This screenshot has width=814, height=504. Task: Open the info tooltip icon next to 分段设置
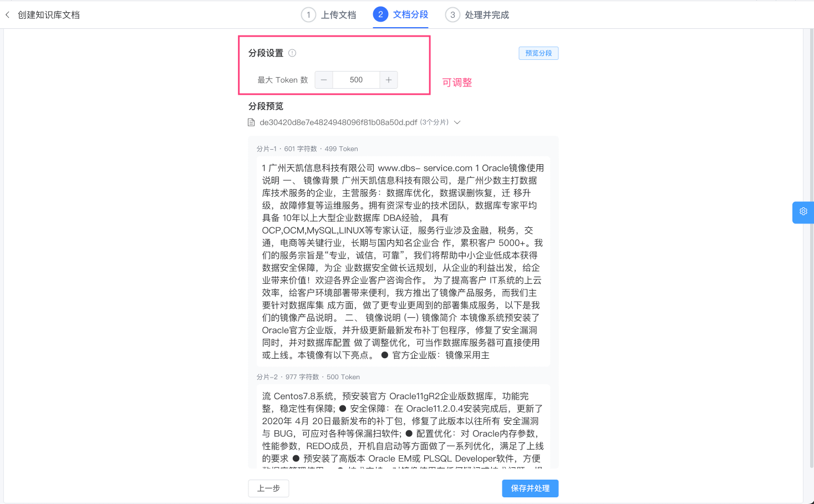point(292,53)
